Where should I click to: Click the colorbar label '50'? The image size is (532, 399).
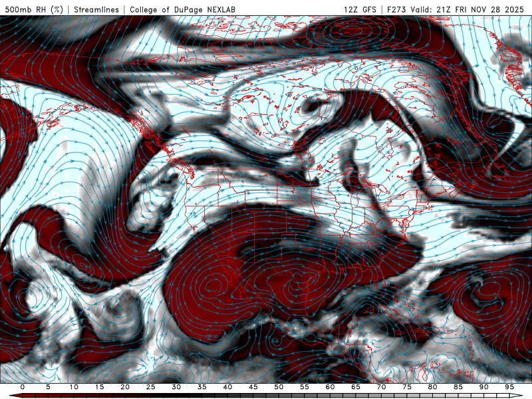point(279,387)
